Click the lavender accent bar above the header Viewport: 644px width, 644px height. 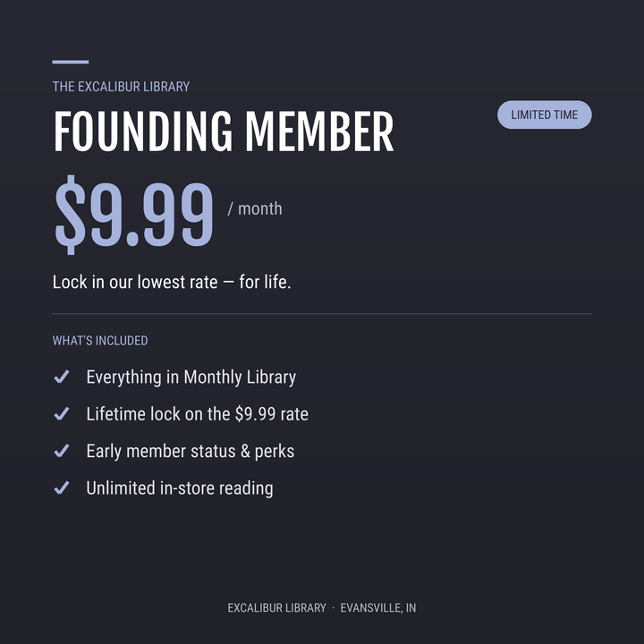71,62
